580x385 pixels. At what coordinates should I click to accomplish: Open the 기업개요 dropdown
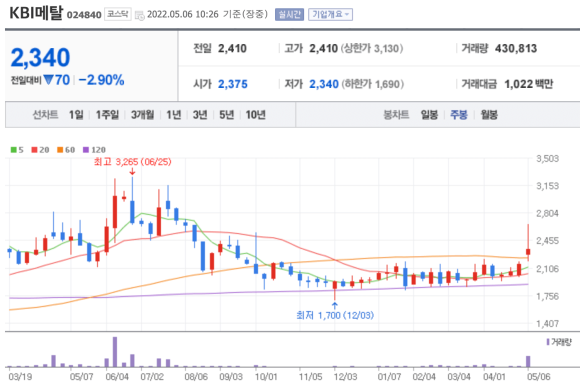[x=330, y=14]
